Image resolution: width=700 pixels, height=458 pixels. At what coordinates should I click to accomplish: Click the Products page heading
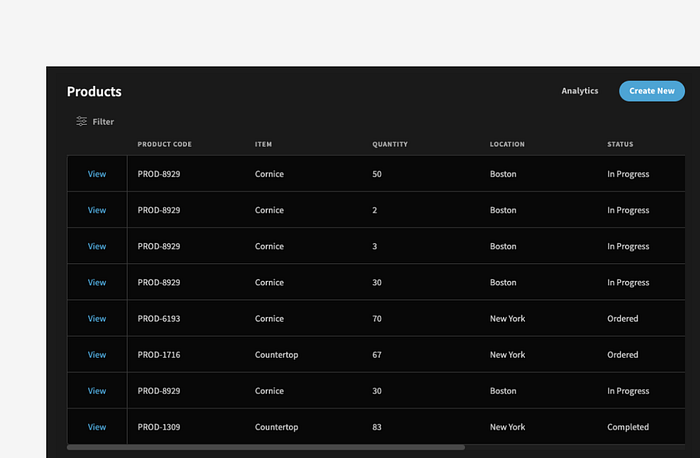(94, 92)
